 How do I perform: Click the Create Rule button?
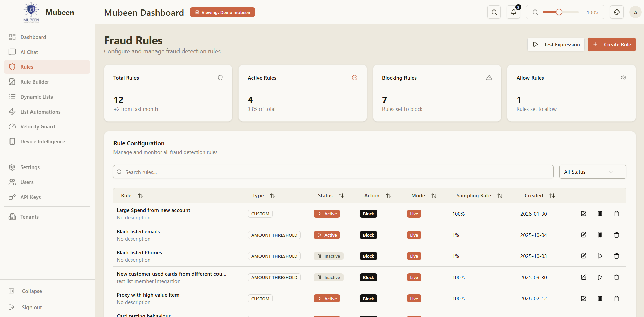click(611, 44)
